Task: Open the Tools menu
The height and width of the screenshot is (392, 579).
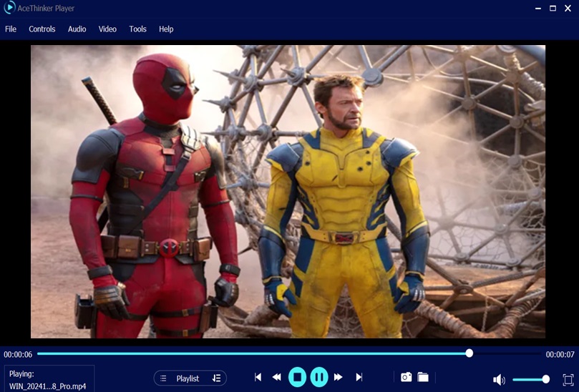Action: click(137, 29)
